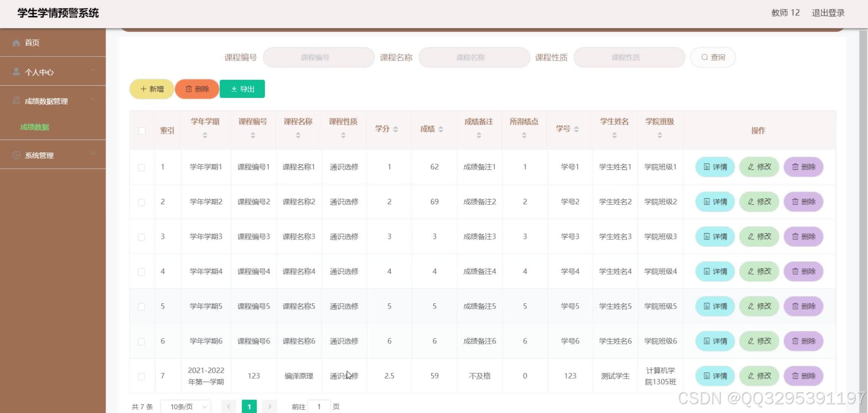Focus the 课程名称 search field
This screenshot has height=413, width=868.
[474, 57]
